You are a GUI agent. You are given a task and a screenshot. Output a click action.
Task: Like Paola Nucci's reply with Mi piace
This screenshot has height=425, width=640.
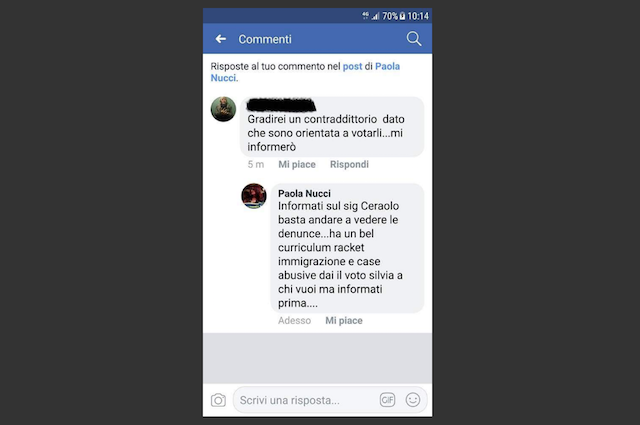click(x=344, y=320)
